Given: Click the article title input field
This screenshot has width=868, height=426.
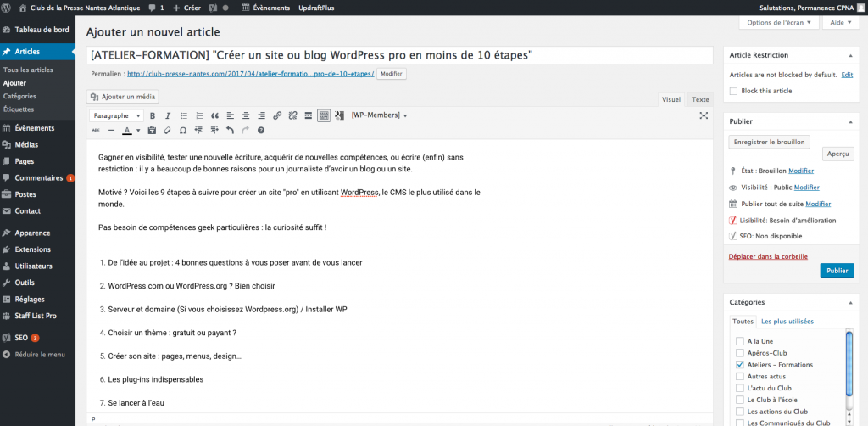Looking at the screenshot, I should point(398,55).
